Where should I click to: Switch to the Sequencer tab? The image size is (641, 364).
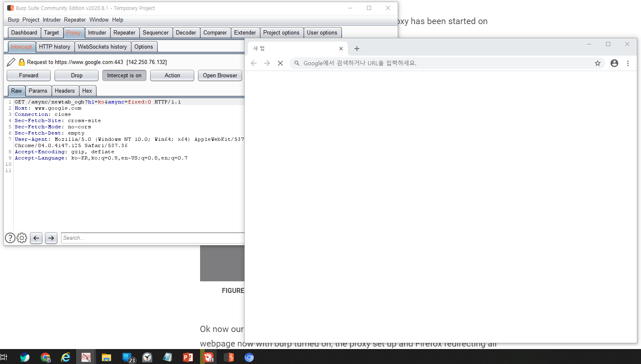click(x=156, y=32)
